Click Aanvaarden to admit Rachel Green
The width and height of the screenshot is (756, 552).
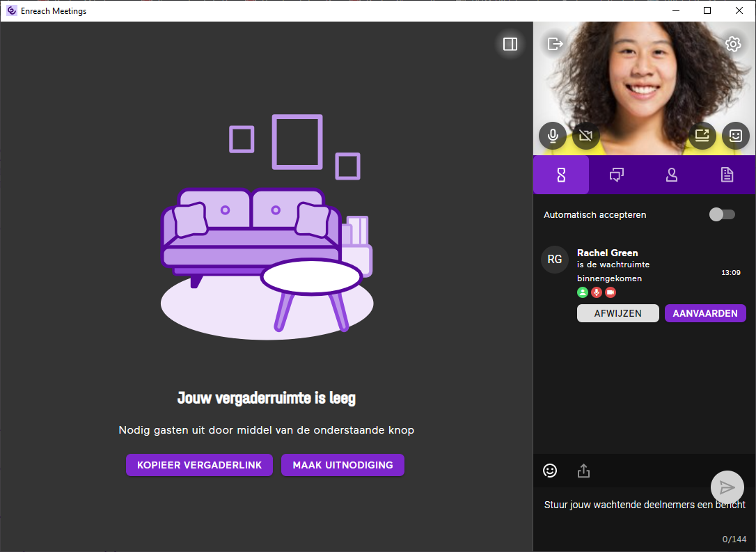pos(705,313)
